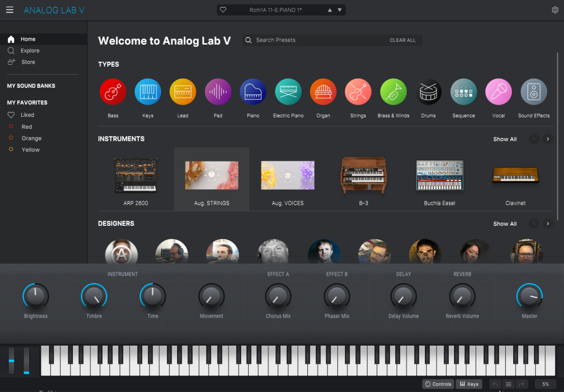564x392 pixels.
Task: Select the Clavinet instrument
Action: pos(516,179)
